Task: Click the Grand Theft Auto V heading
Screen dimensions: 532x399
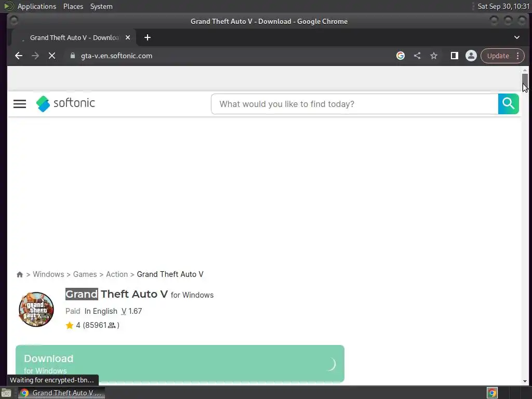Action: (116, 294)
